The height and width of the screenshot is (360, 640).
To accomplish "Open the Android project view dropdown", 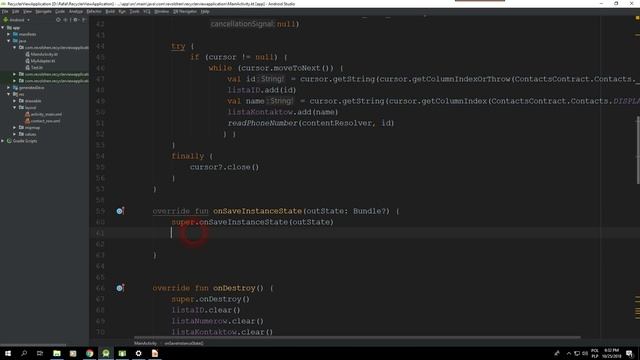I will point(17,20).
